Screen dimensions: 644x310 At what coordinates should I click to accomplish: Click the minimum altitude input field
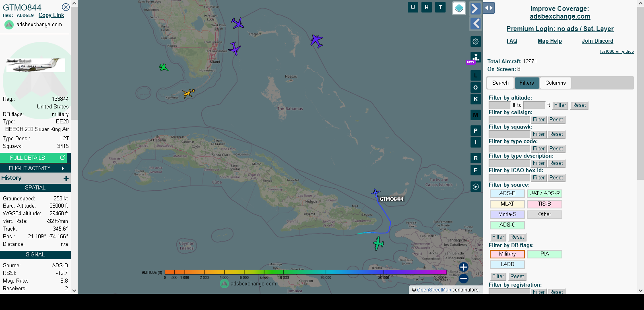click(x=500, y=105)
